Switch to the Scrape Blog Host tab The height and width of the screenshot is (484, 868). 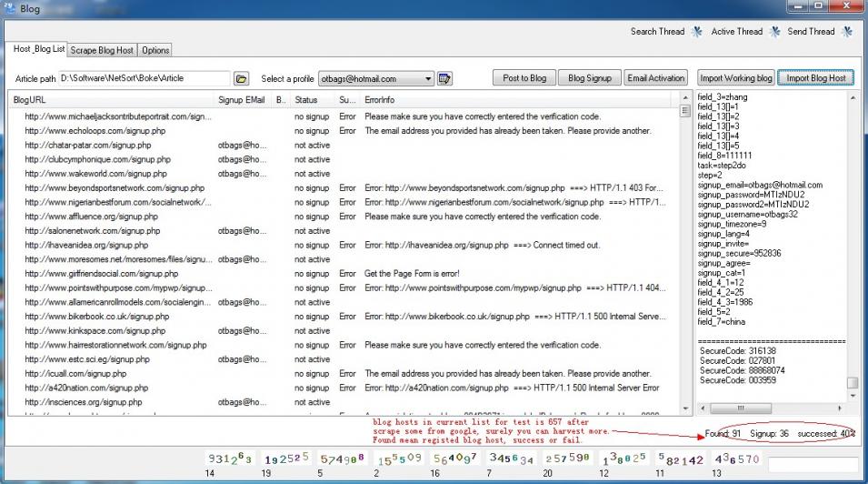[102, 50]
